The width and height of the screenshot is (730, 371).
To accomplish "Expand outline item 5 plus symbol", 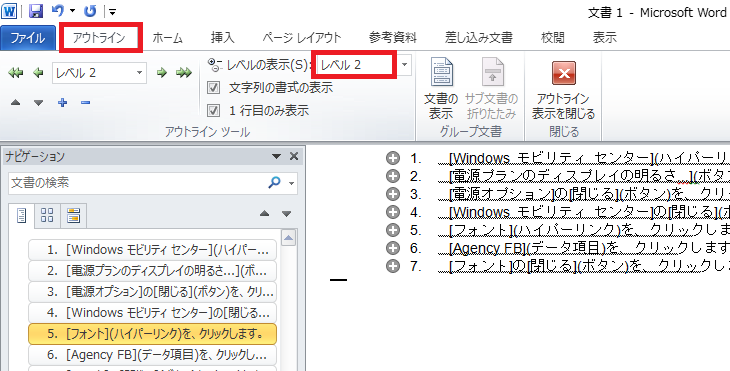I will coord(393,230).
